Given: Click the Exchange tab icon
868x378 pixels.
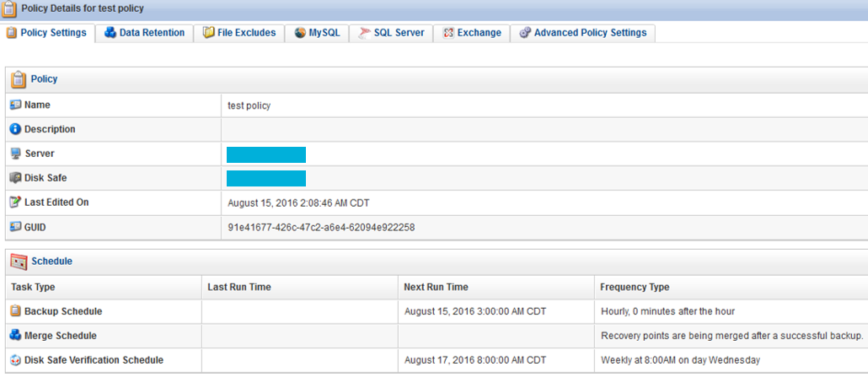Looking at the screenshot, I should 448,33.
